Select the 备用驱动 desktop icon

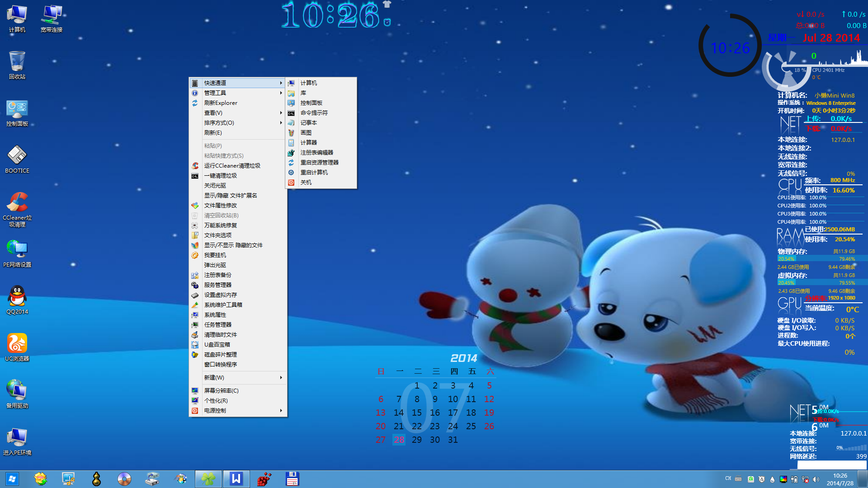(x=17, y=394)
